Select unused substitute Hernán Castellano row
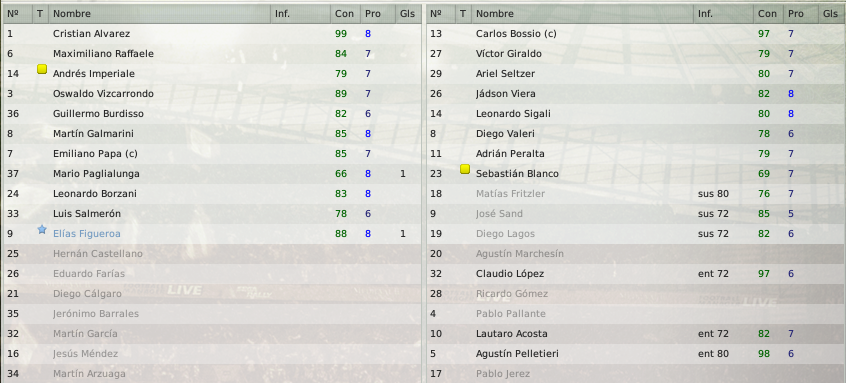Screen dimensions: 846x383 212,254
